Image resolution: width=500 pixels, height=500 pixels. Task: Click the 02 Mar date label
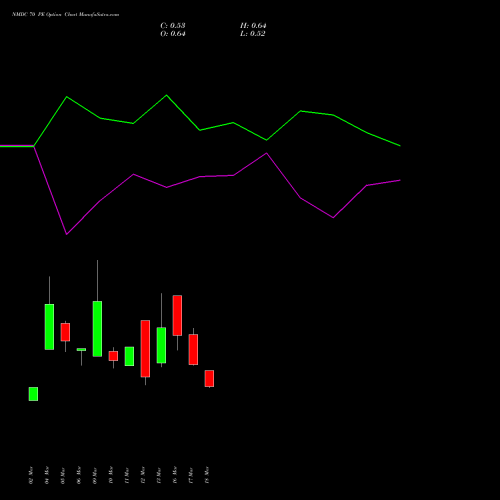(31, 475)
